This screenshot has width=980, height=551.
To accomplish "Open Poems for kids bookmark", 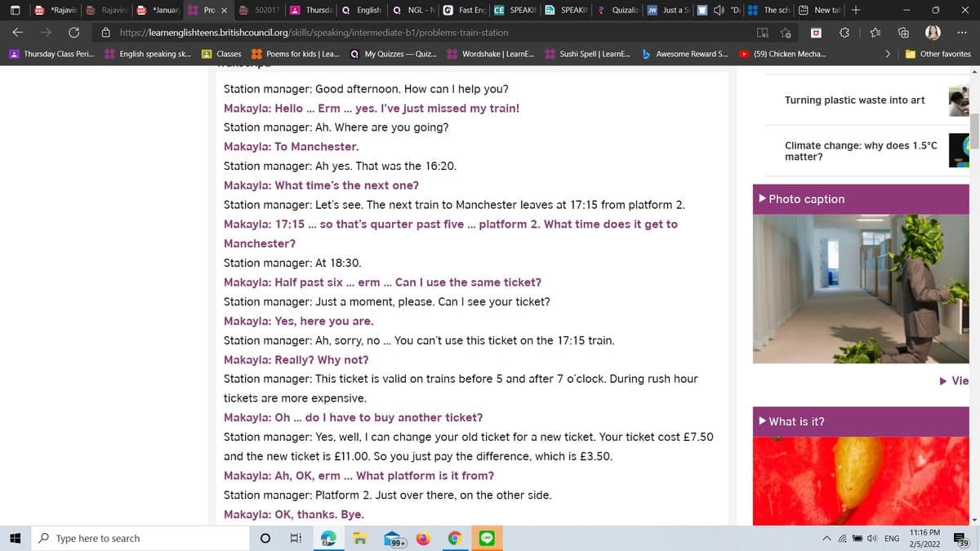I will [x=296, y=54].
